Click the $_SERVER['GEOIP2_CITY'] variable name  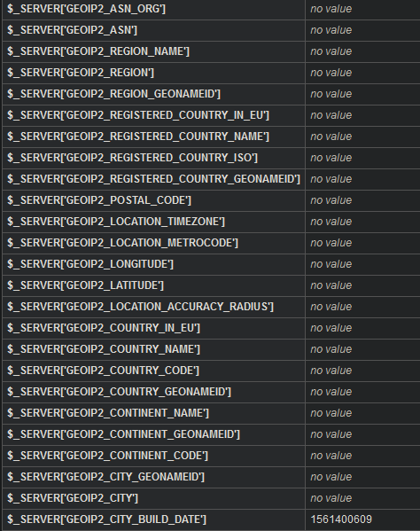[x=73, y=498]
